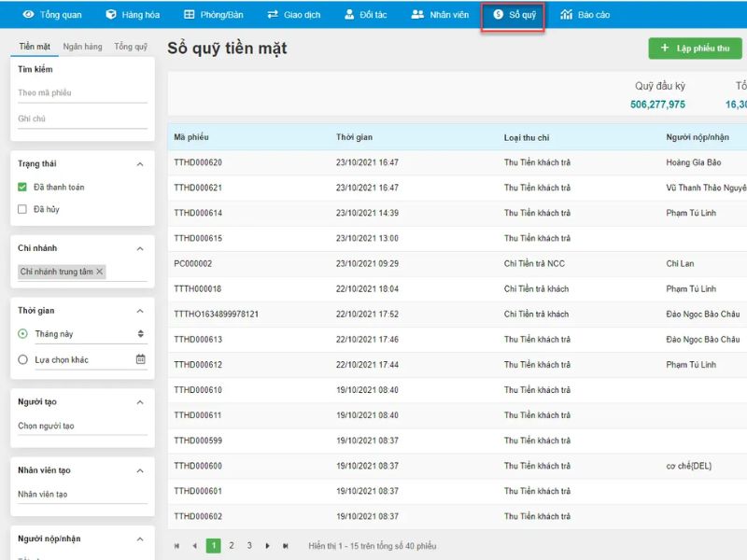Select the Lựa chọn khác radio button
The width and height of the screenshot is (747, 560).
pos(23,359)
